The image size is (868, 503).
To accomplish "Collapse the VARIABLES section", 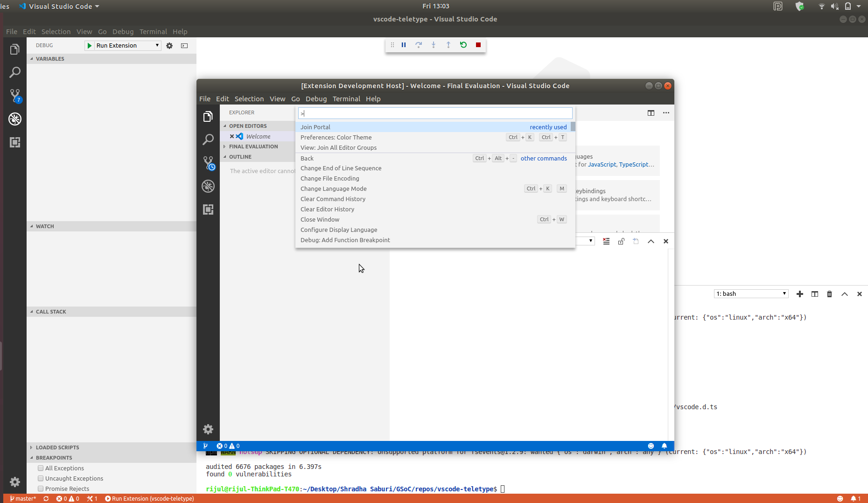I will click(112, 59).
